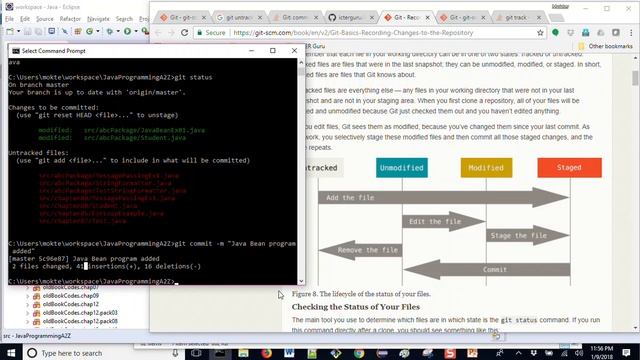Show hidden system tray icons chevron
Image resolution: width=640 pixels, height=360 pixels.
518,353
